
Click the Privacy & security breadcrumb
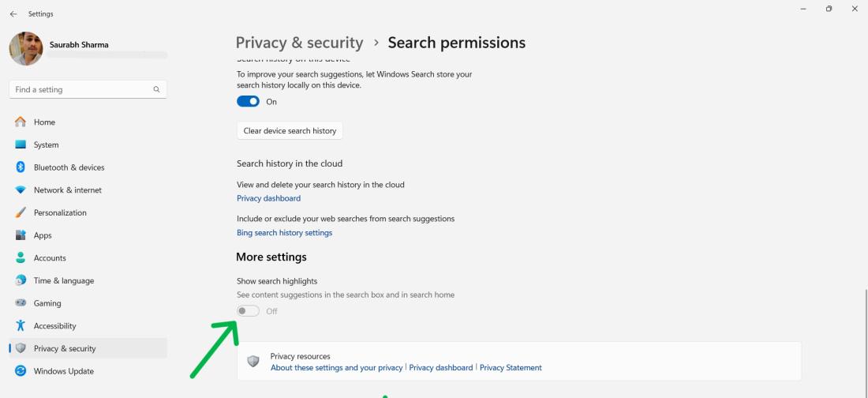point(299,43)
